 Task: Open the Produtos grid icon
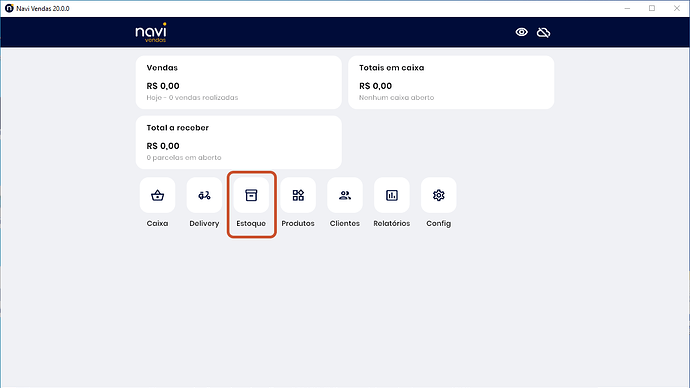298,195
